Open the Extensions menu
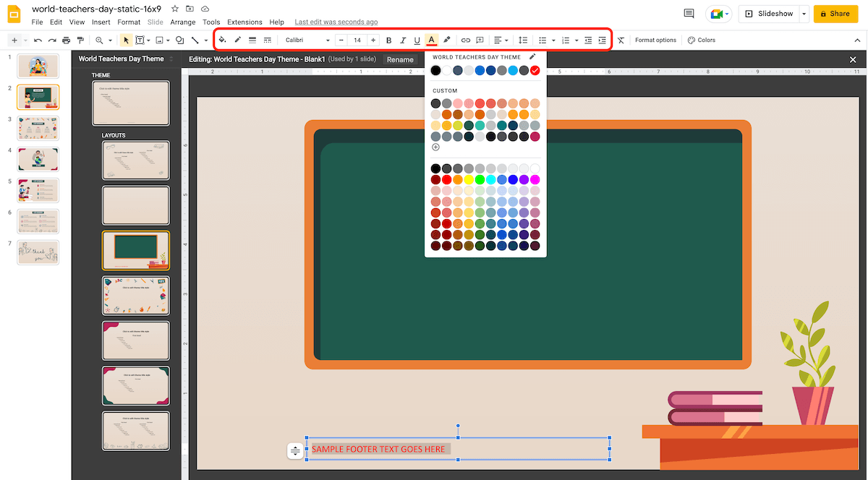The height and width of the screenshot is (480, 868). pyautogui.click(x=245, y=22)
